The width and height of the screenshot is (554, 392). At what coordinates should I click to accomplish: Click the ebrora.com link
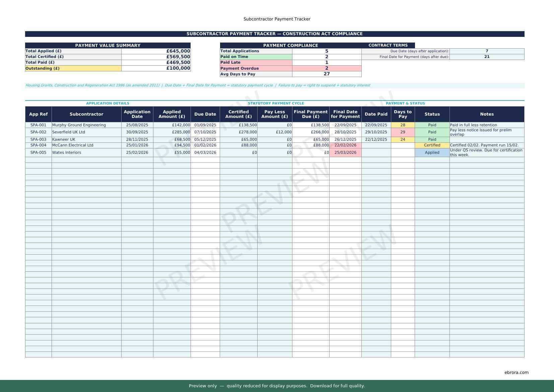pos(516,372)
